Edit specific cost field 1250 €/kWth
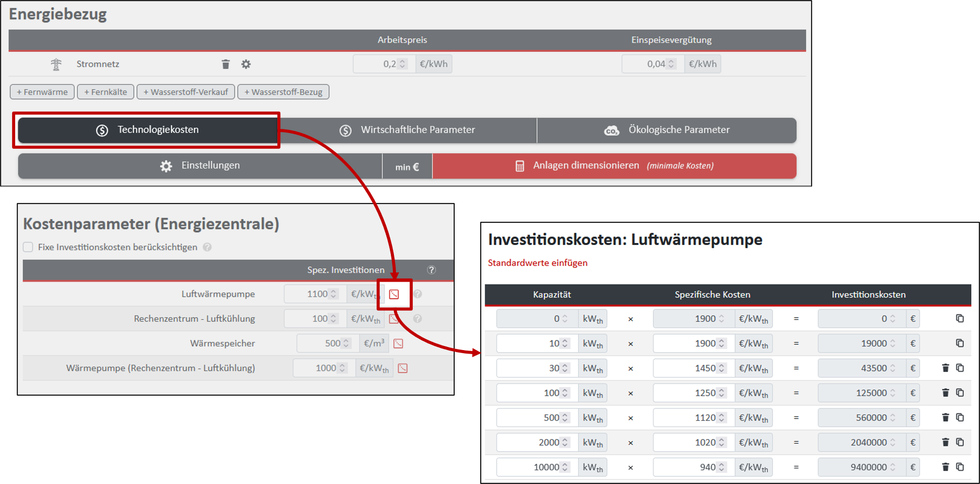Image resolution: width=980 pixels, height=484 pixels. [x=694, y=393]
